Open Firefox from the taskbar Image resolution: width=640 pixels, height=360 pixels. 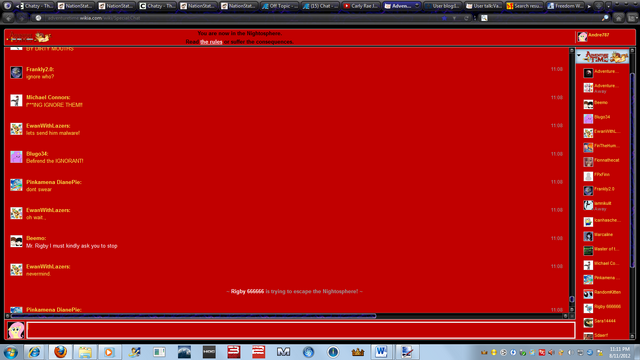coord(60,352)
